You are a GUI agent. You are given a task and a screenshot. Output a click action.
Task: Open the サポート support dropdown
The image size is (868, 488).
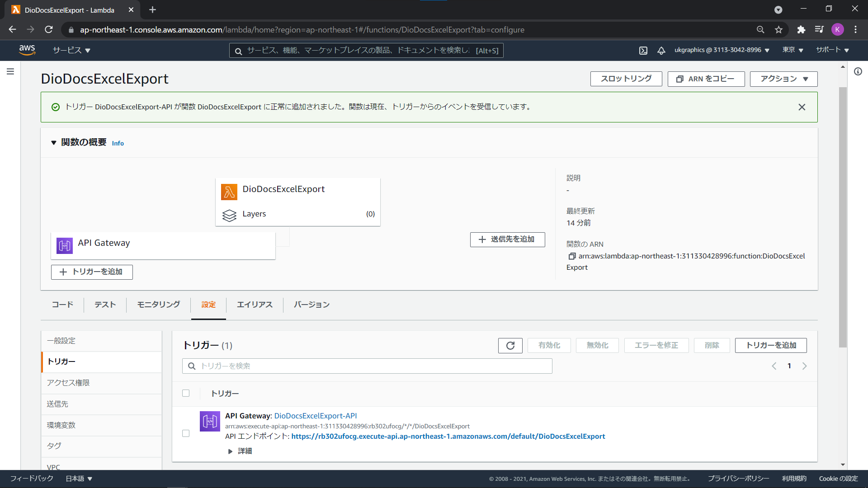click(x=833, y=50)
